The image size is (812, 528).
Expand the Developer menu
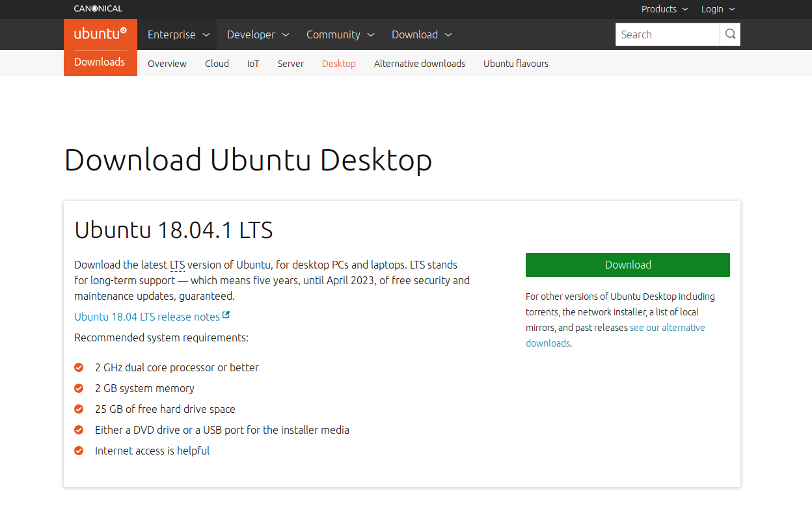point(258,34)
